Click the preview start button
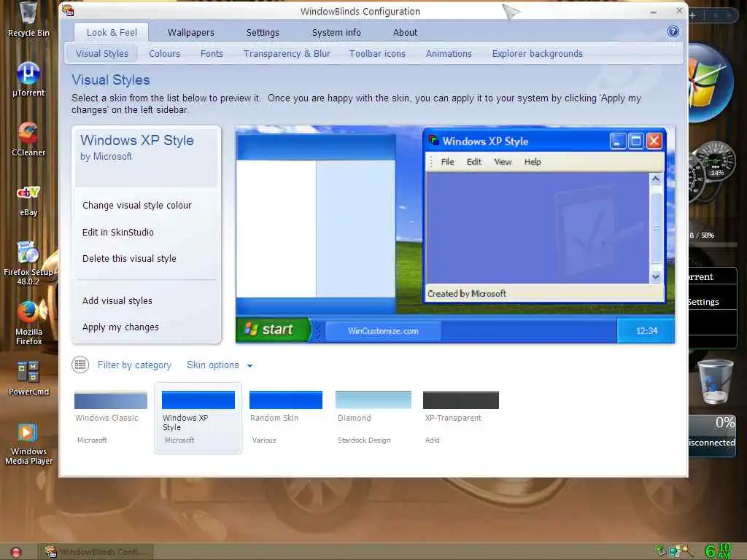The width and height of the screenshot is (747, 560). (273, 330)
